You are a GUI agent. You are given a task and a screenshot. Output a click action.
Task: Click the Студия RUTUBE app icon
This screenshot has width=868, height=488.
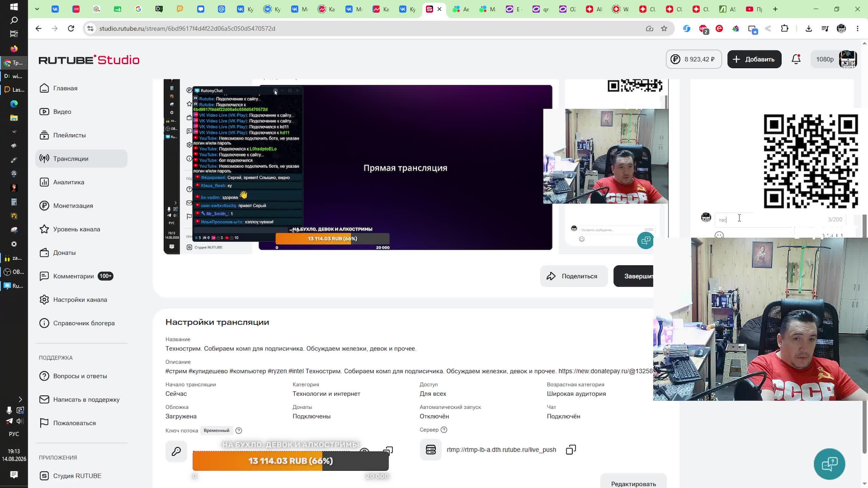click(x=44, y=476)
